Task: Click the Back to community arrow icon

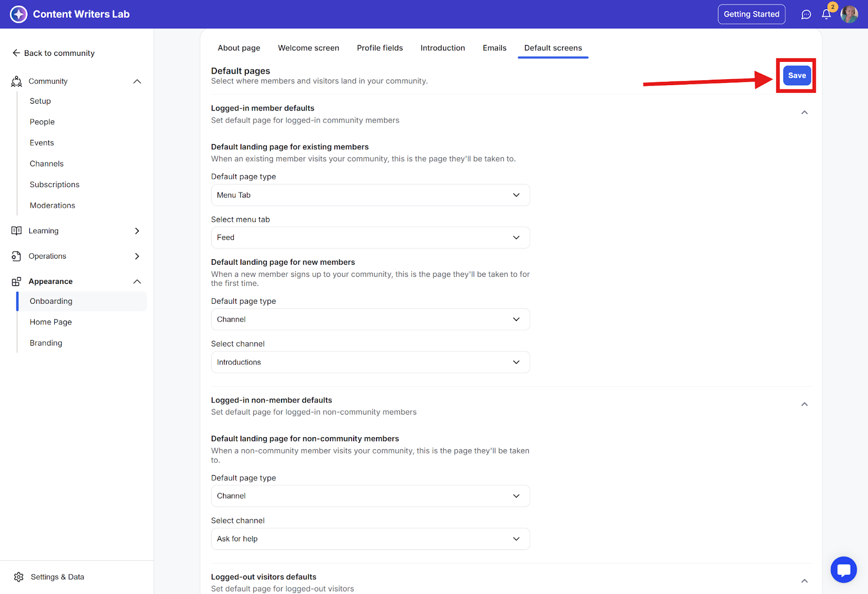Action: pyautogui.click(x=16, y=53)
